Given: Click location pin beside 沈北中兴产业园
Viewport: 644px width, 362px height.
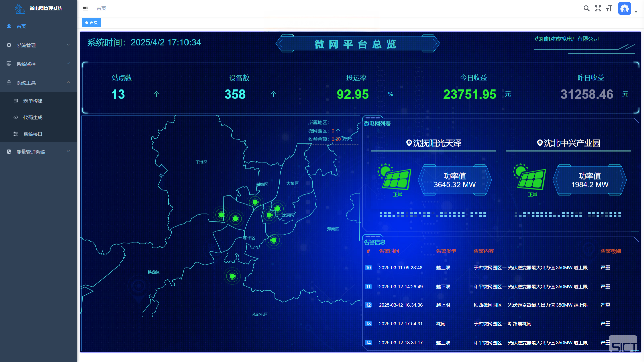Looking at the screenshot, I should [540, 143].
